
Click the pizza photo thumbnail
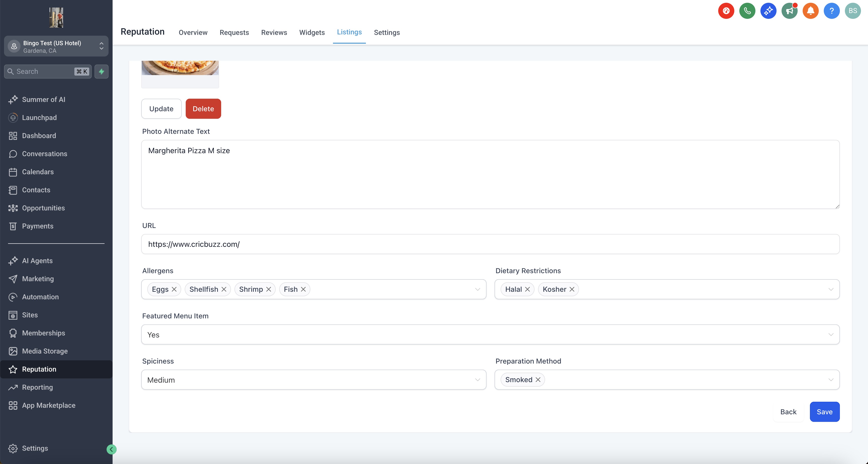(180, 68)
